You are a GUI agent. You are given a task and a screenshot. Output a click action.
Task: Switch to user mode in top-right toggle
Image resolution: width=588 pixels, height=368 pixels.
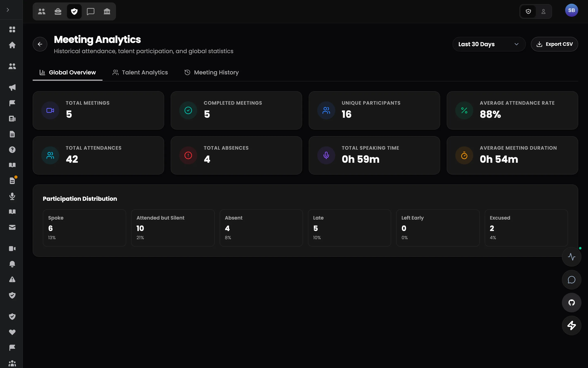click(x=543, y=11)
